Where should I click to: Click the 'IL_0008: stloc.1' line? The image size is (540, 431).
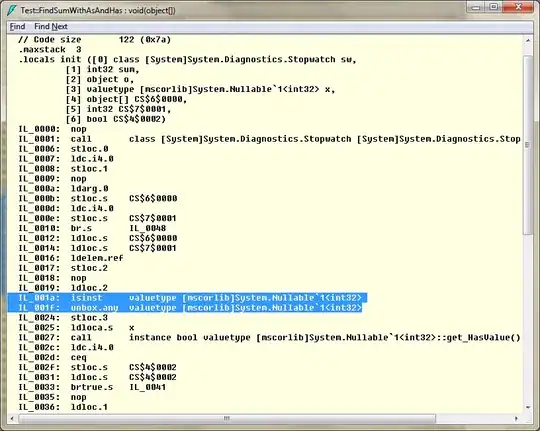pos(63,169)
